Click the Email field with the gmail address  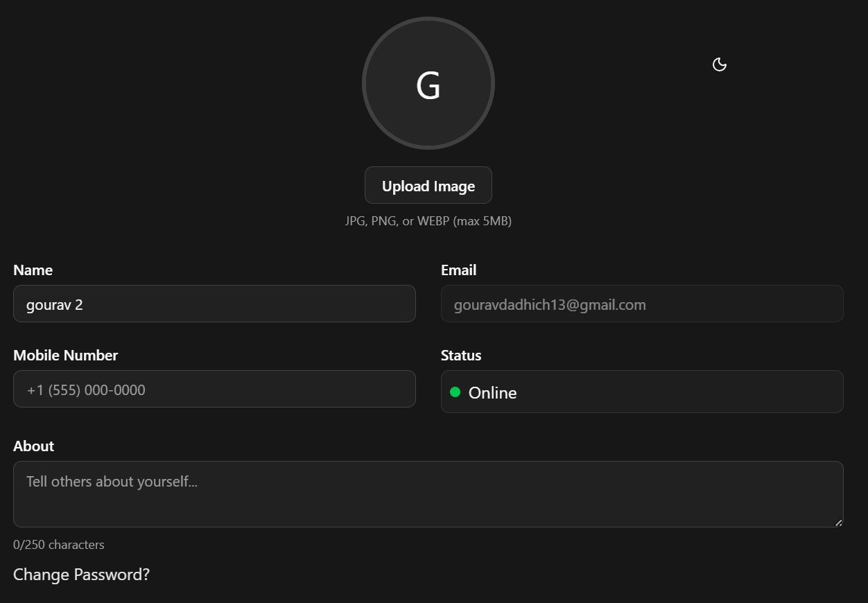[642, 304]
